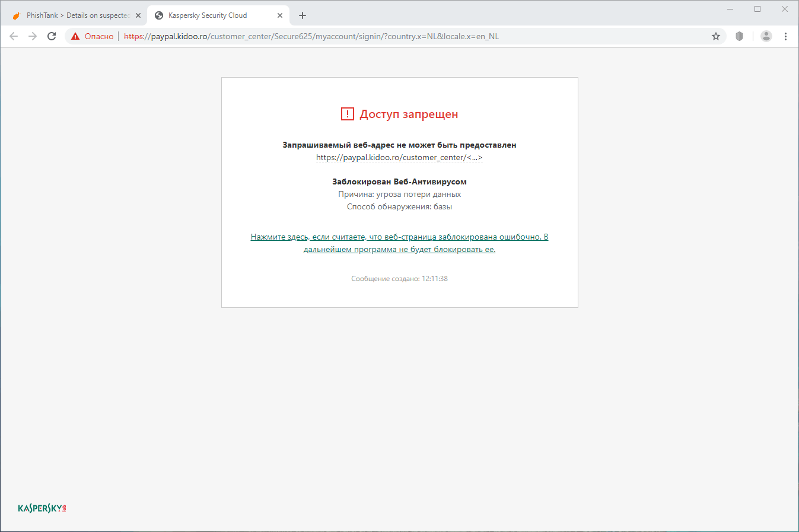
Task: Click the PhishTank favicon on its tab
Action: (x=16, y=15)
